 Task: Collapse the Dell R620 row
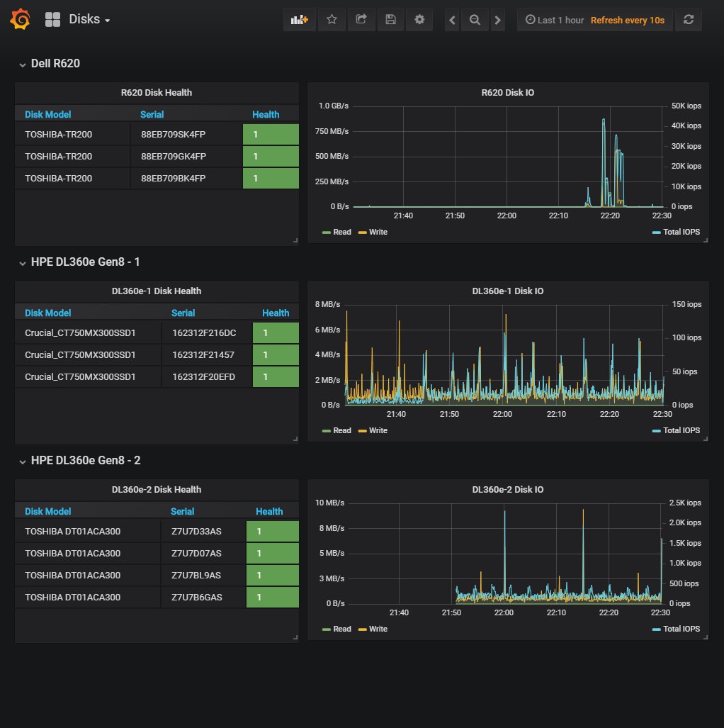[50, 64]
